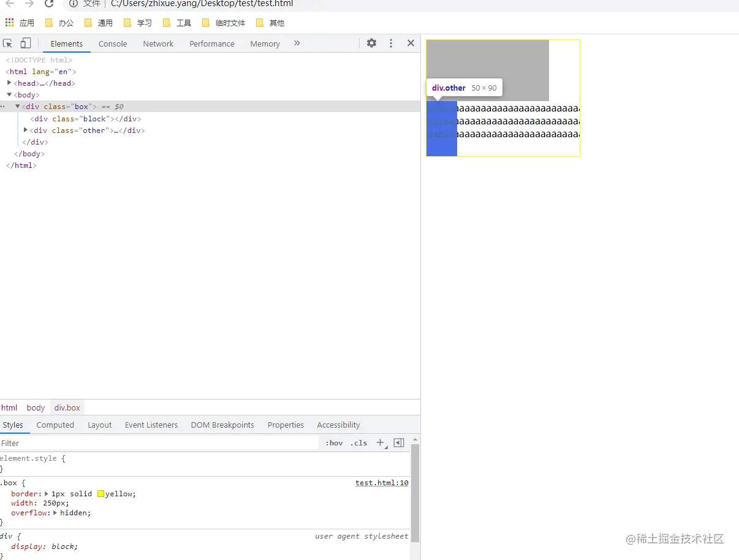
Task: Collapse the body node
Action: (x=9, y=94)
